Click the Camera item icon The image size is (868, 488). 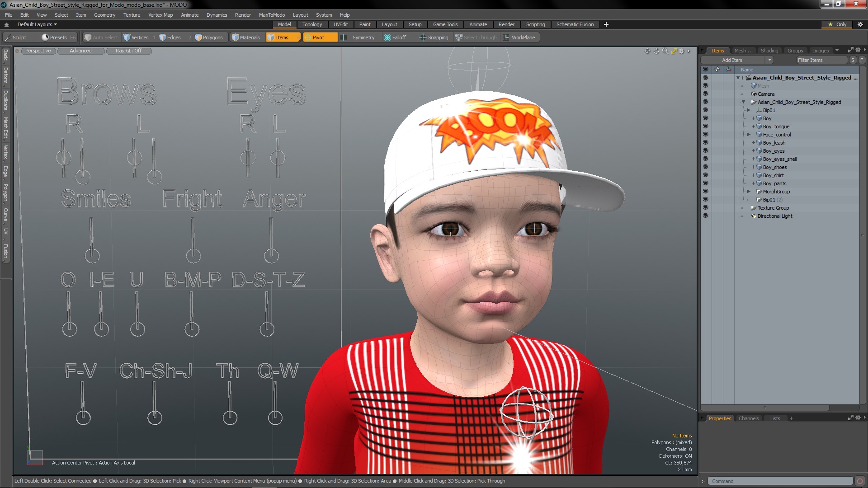(x=754, y=94)
